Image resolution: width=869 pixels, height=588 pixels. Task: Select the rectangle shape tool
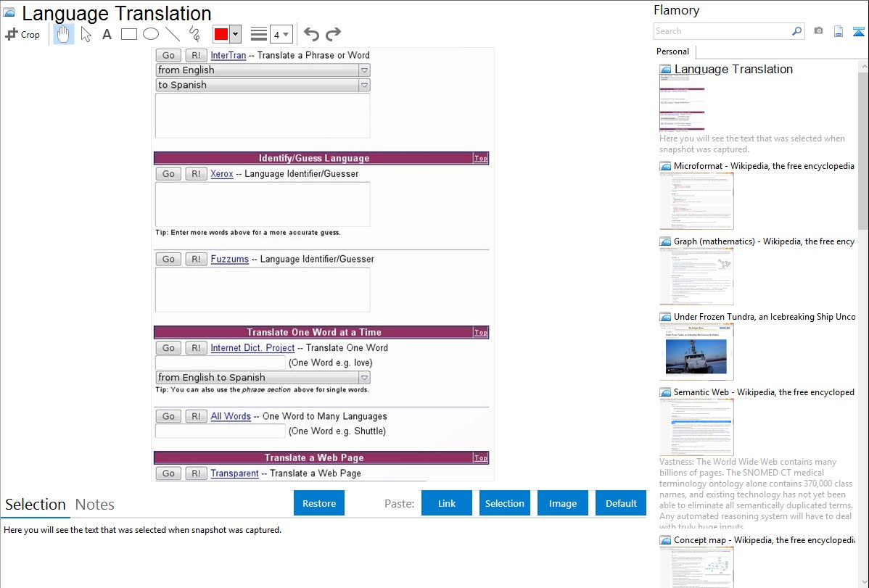click(x=129, y=34)
